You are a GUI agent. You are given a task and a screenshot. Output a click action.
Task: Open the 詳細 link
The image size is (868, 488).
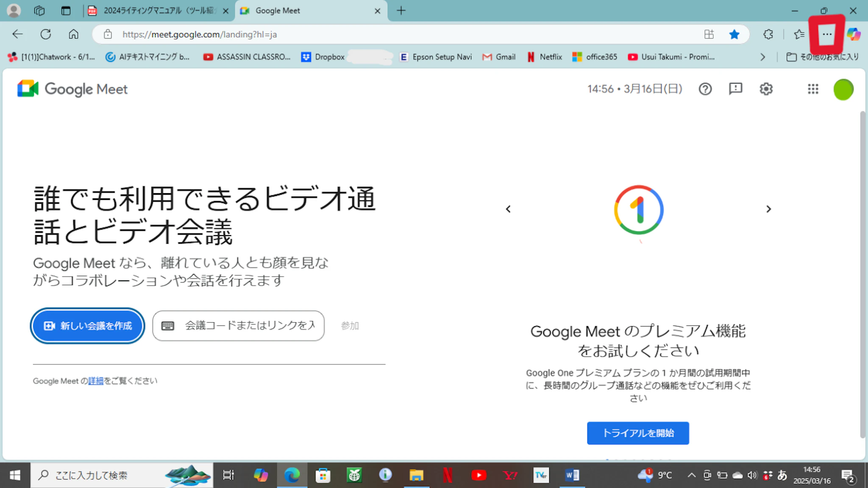click(x=96, y=381)
